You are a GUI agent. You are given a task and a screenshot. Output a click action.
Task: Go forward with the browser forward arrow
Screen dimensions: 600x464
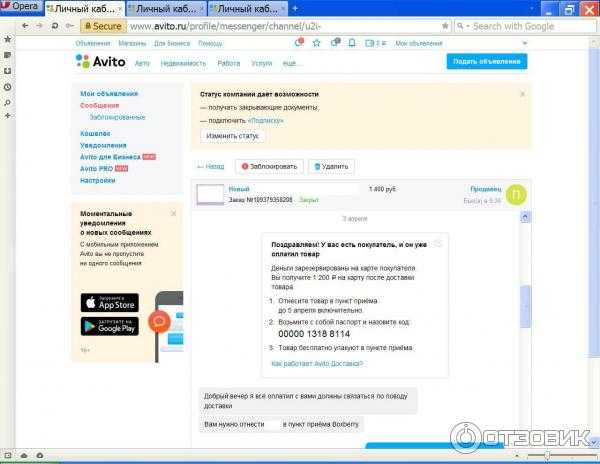[x=39, y=26]
